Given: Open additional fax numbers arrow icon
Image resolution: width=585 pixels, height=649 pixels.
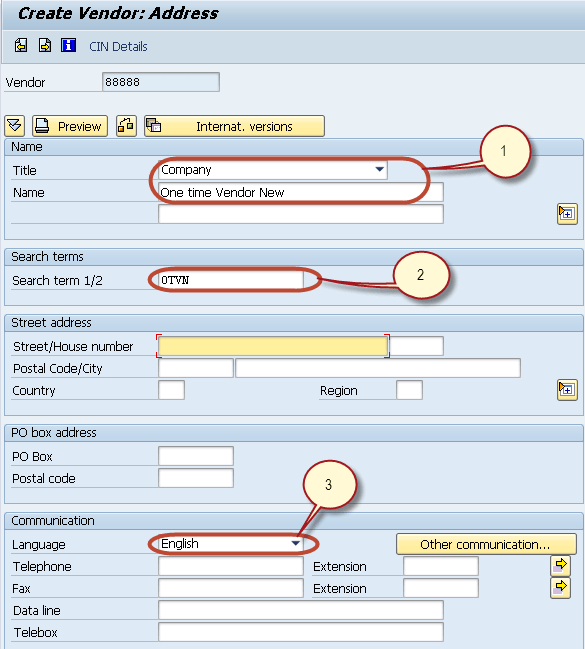Looking at the screenshot, I should tap(560, 588).
